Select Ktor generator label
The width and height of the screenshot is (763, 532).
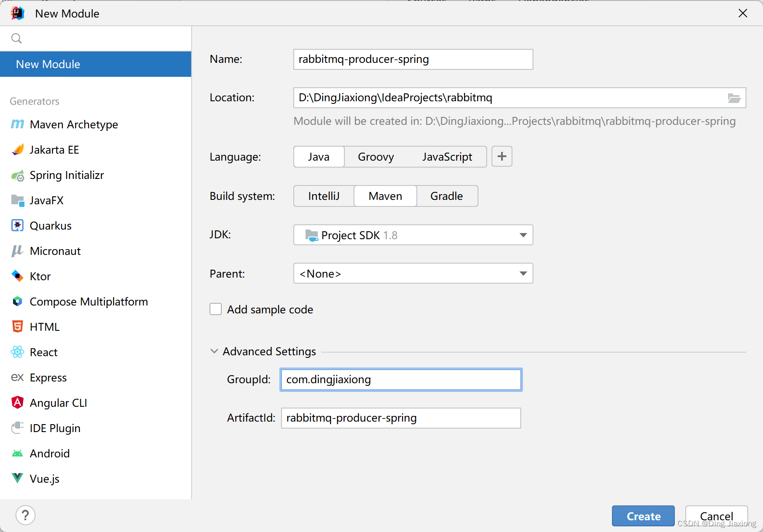click(40, 276)
